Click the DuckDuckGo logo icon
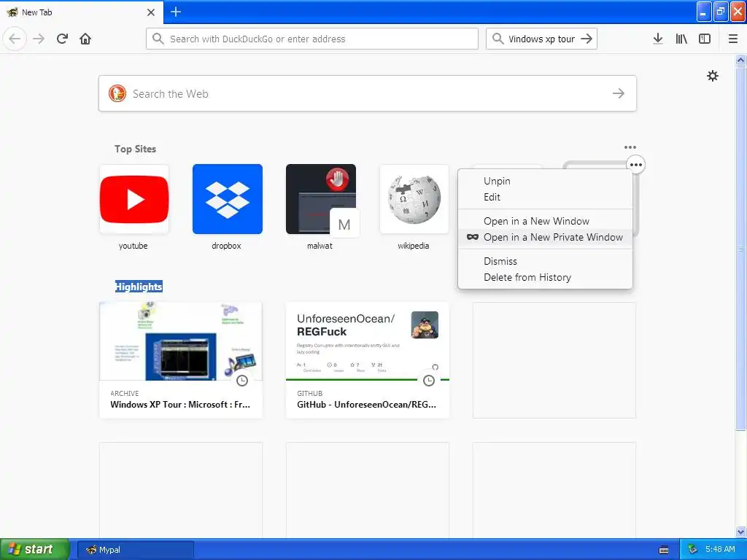The height and width of the screenshot is (560, 747). 117,93
